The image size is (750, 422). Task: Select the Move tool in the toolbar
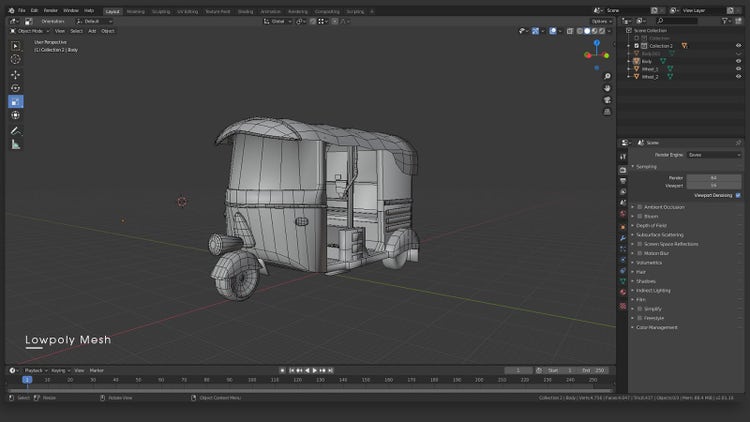coord(15,74)
